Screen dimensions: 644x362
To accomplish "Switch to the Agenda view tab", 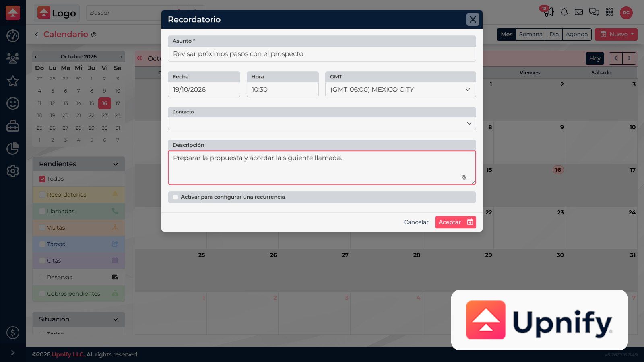I will (x=576, y=34).
